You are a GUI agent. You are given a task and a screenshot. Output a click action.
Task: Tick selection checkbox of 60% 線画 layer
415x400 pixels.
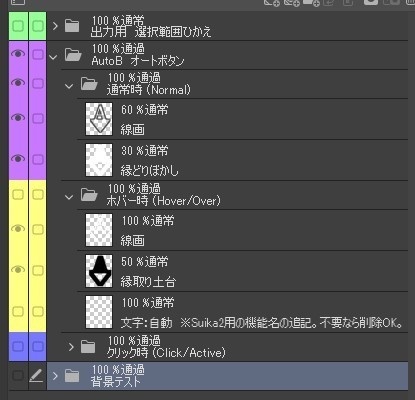[x=38, y=119]
